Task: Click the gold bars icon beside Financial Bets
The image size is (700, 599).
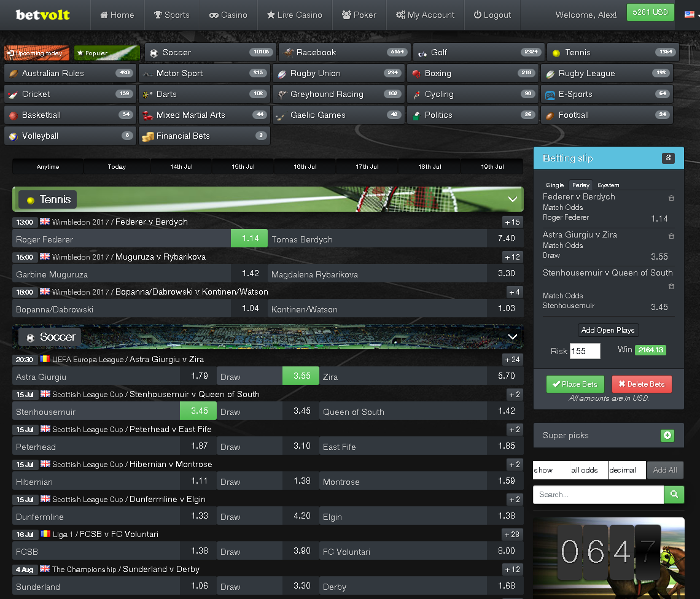Action: pos(148,137)
